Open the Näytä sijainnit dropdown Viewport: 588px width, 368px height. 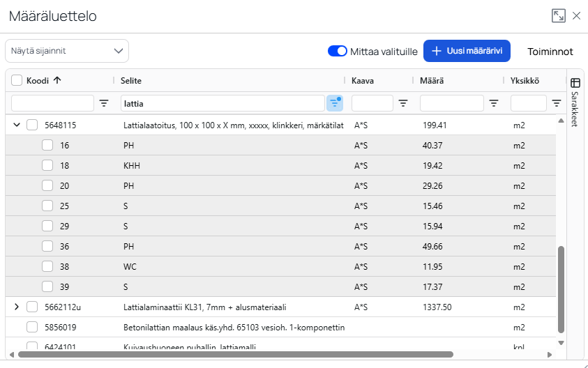pos(67,51)
